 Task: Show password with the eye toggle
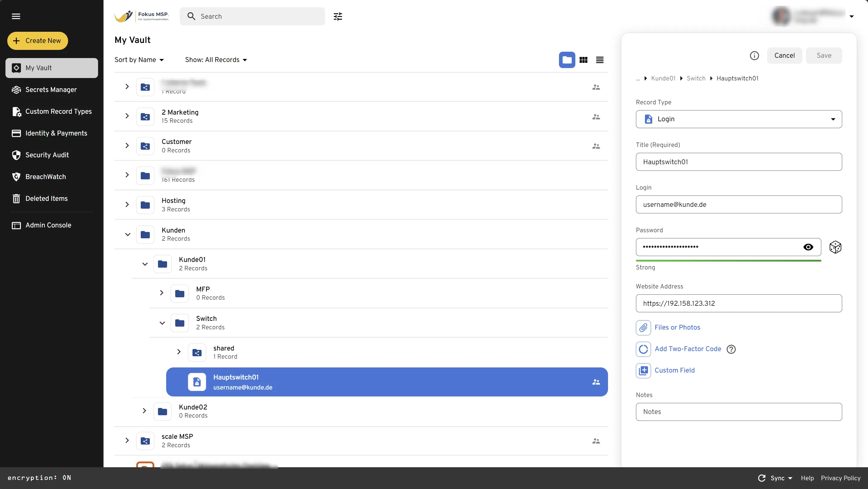[808, 247]
